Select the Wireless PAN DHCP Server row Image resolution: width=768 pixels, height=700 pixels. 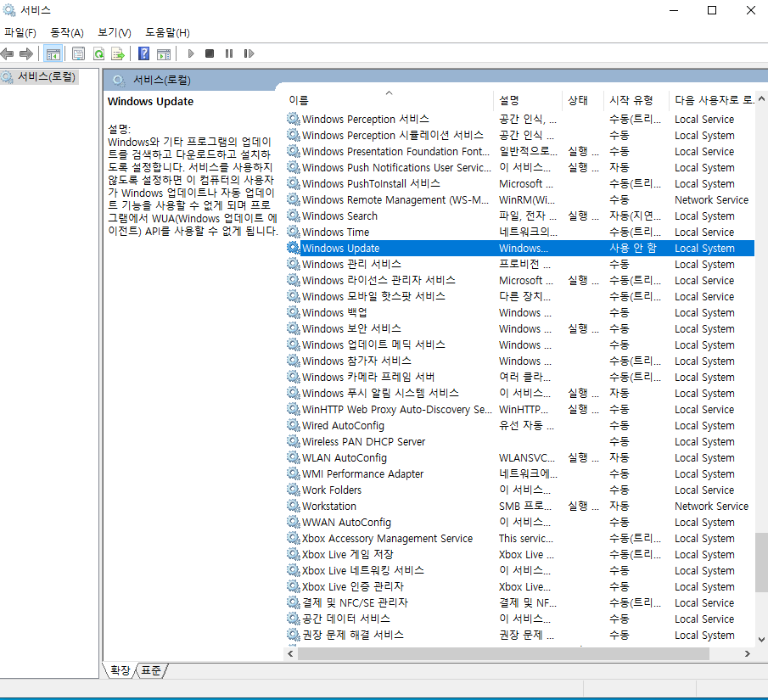click(519, 441)
